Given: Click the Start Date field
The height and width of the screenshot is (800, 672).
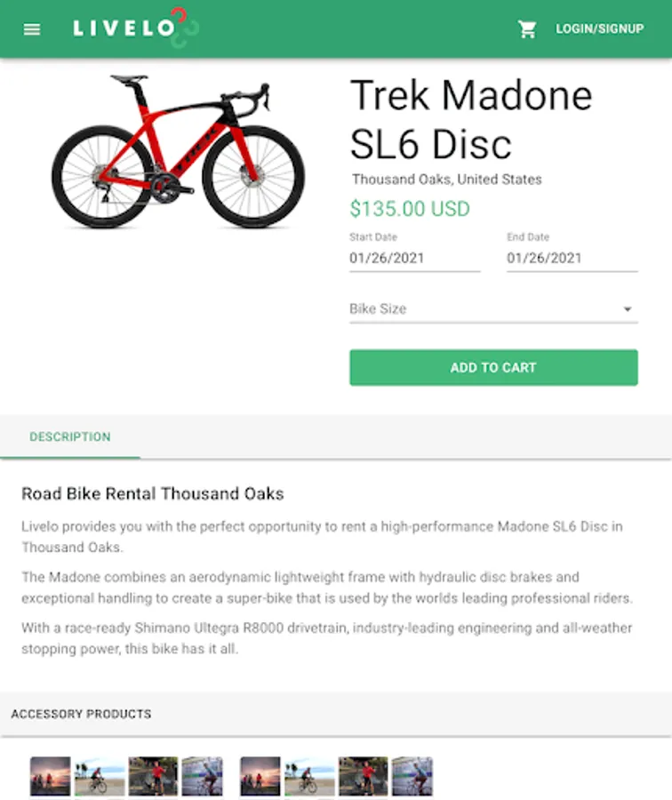Looking at the screenshot, I should 414,259.
